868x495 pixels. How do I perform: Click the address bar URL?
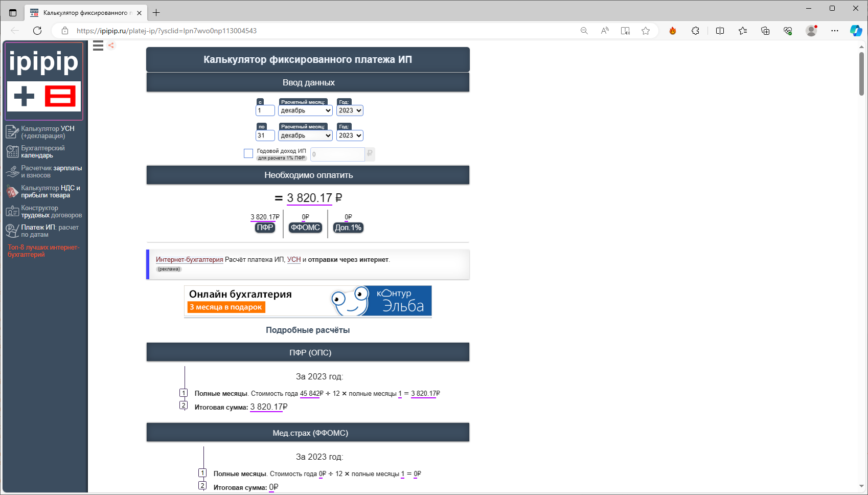coord(167,31)
